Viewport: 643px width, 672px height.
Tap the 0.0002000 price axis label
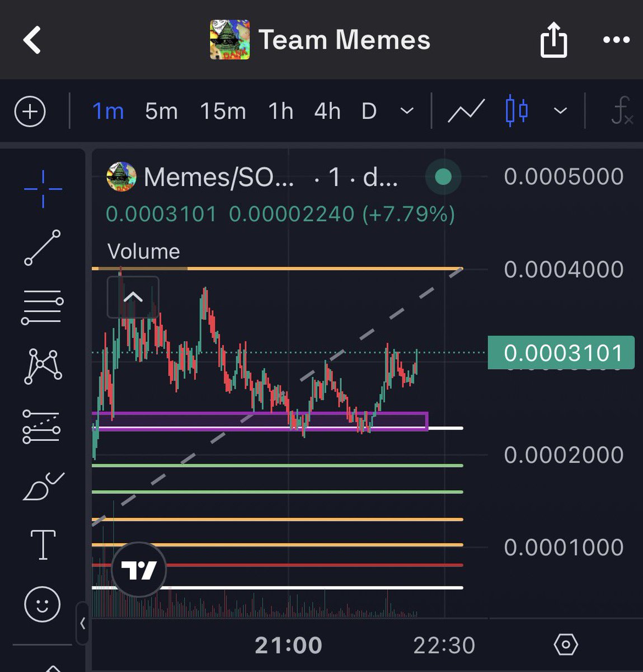pyautogui.click(x=564, y=455)
